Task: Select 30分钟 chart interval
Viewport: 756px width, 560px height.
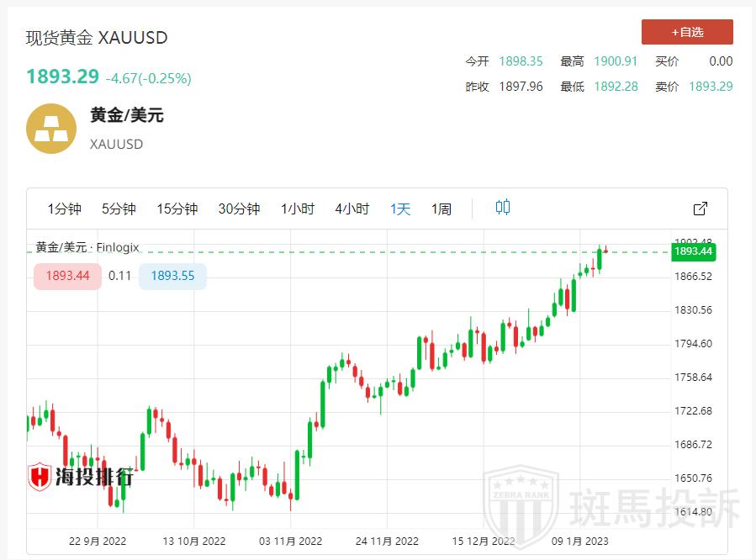Action: click(239, 209)
